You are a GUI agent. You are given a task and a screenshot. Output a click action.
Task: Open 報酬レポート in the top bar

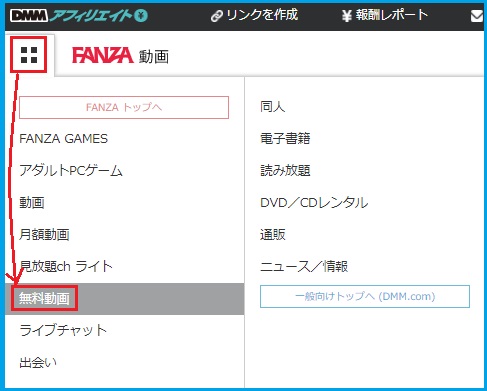point(384,15)
